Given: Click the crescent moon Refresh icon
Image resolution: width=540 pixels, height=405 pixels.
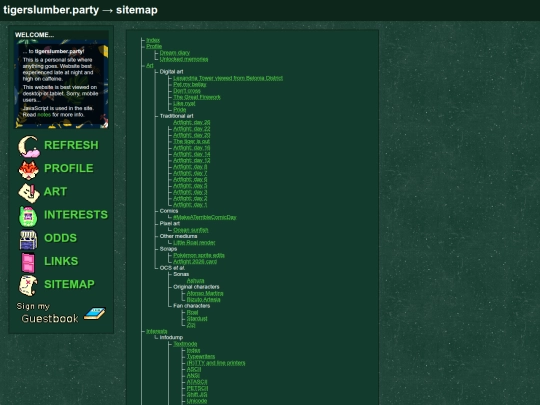Looking at the screenshot, I should pyautogui.click(x=29, y=146).
